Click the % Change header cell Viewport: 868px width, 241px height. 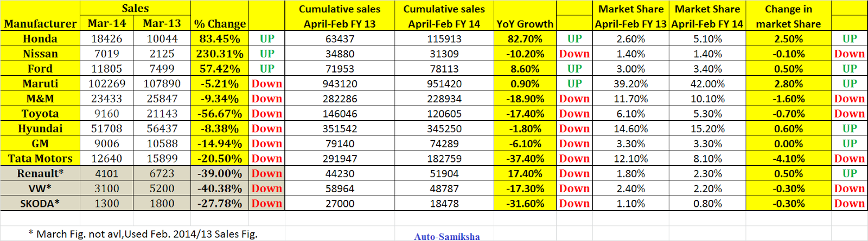click(x=220, y=24)
